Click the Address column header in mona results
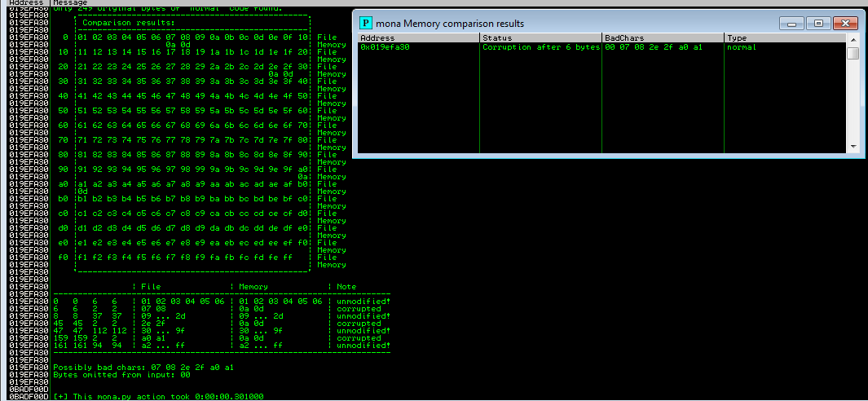868x401 pixels. click(418, 38)
